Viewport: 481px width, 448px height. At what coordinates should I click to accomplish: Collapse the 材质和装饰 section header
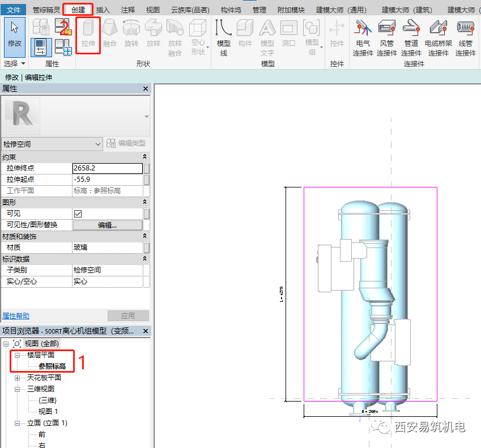144,236
